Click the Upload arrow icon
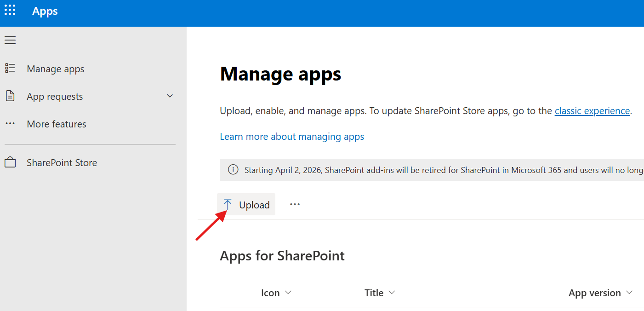The height and width of the screenshot is (311, 644). coord(228,204)
